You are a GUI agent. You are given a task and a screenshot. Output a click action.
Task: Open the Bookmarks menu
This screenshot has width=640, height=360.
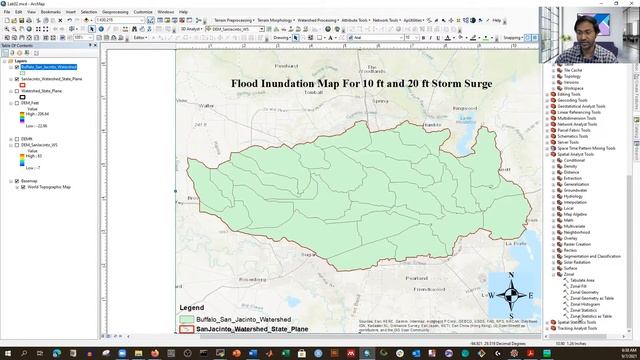coord(51,12)
